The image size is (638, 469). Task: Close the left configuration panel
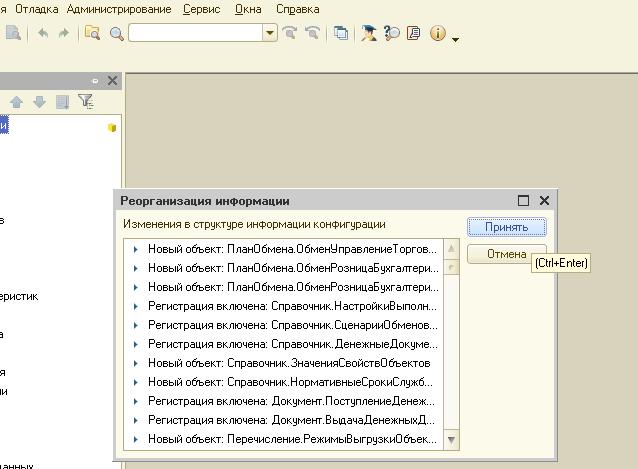tap(112, 81)
